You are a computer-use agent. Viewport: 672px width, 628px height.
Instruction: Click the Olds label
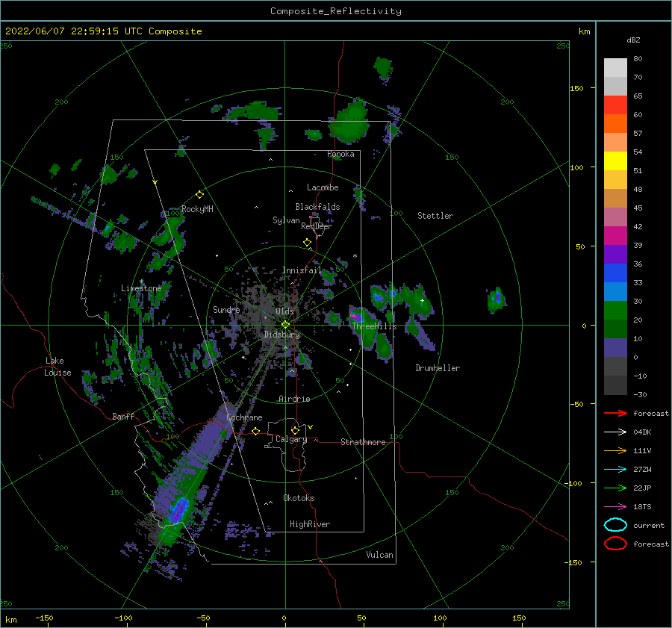point(284,311)
